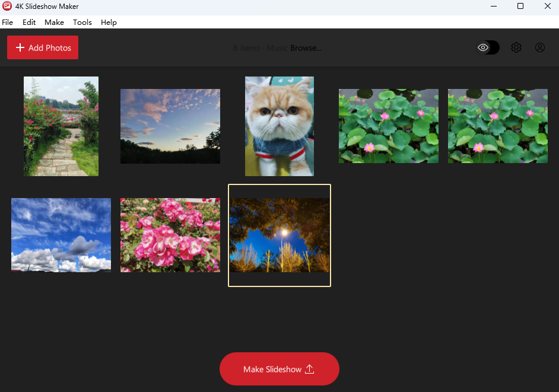Click the upload arrow on Make Slideshow
The image size is (559, 392).
[x=309, y=369]
